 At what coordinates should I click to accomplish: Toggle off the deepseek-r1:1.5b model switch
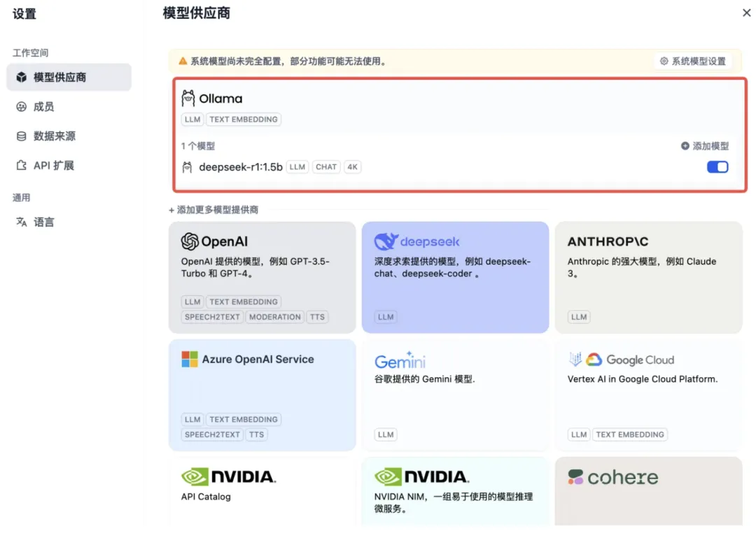pos(717,166)
